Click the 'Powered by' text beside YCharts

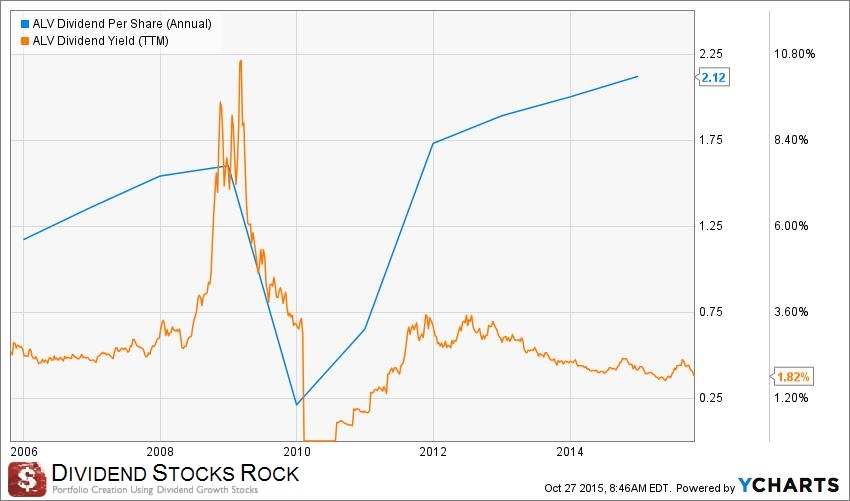click(x=704, y=487)
